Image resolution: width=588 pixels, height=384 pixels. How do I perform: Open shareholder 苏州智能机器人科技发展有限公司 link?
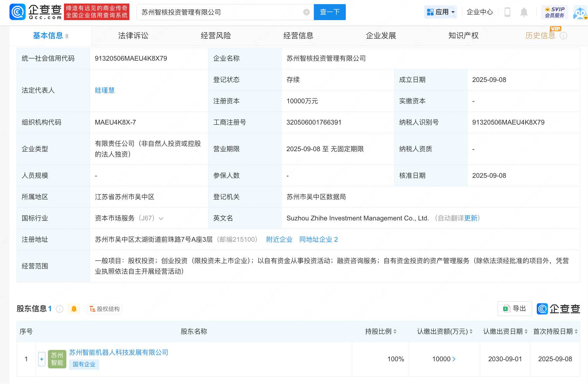pyautogui.click(x=118, y=353)
